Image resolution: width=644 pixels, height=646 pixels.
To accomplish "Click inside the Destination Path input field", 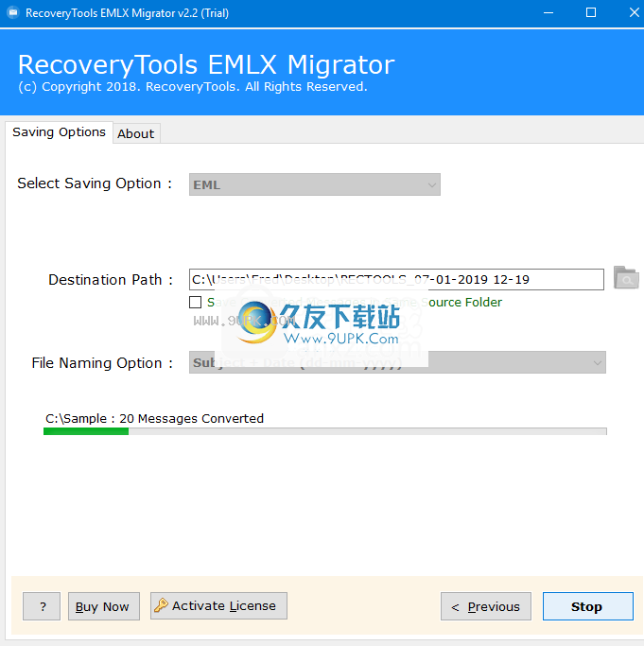I will click(x=396, y=279).
